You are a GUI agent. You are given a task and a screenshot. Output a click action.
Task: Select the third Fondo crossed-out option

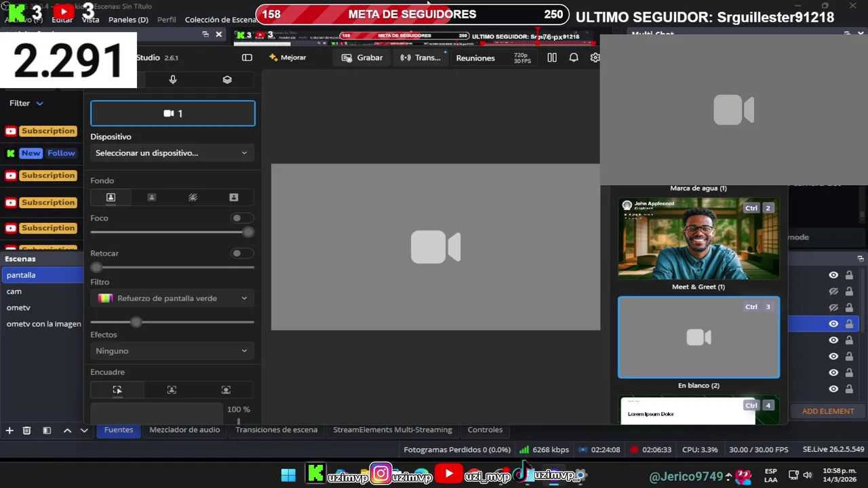point(193,197)
